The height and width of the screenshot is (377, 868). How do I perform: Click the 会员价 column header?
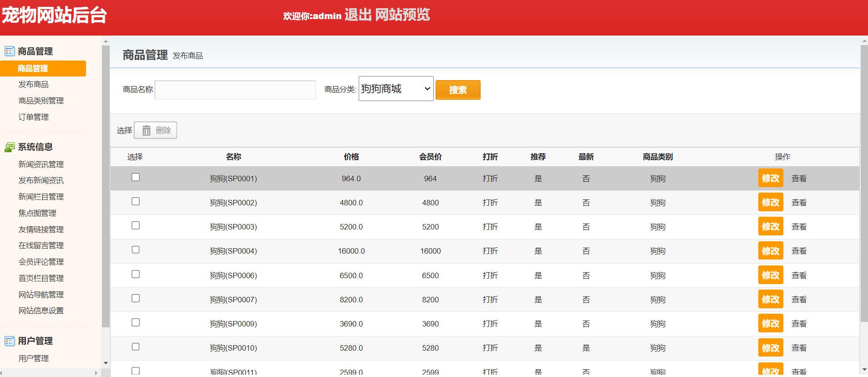pos(430,157)
